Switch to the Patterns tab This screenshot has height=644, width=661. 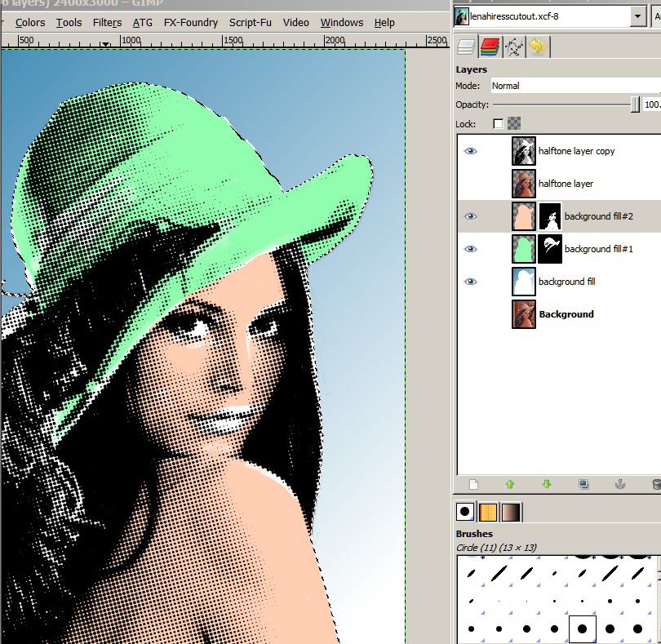(x=488, y=512)
